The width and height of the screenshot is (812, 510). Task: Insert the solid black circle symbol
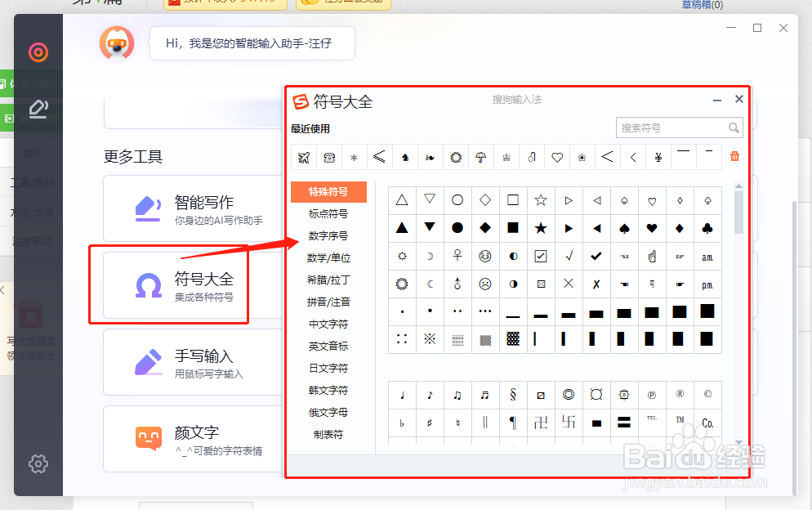(457, 228)
